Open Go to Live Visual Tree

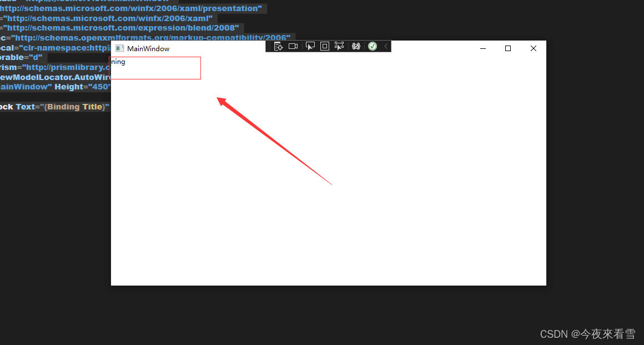coord(279,47)
